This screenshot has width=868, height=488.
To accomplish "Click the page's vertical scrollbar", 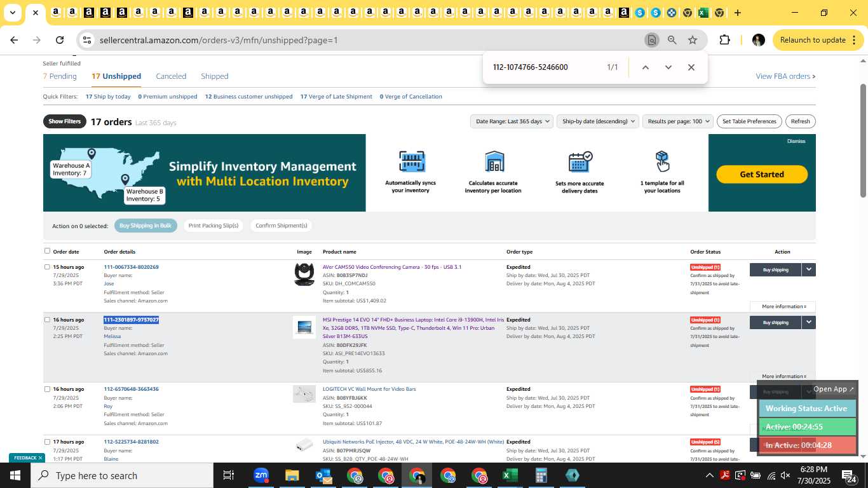I will pos(863,140).
